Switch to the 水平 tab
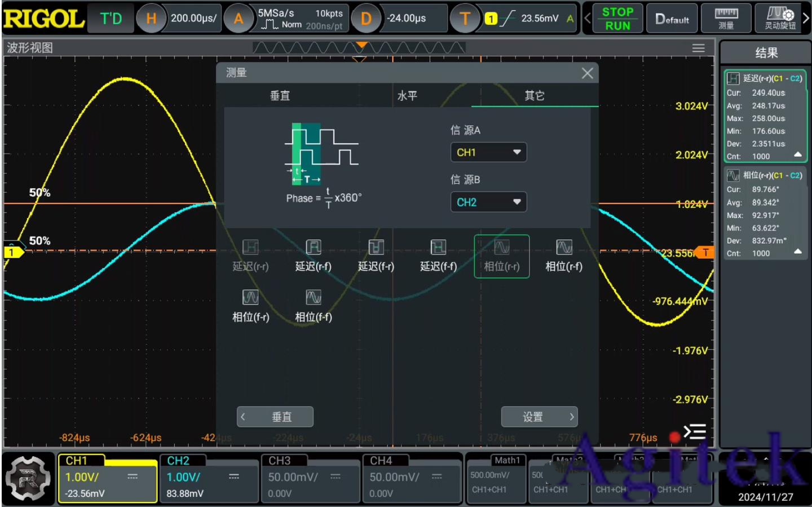Viewport: 812px width, 507px height. click(407, 96)
